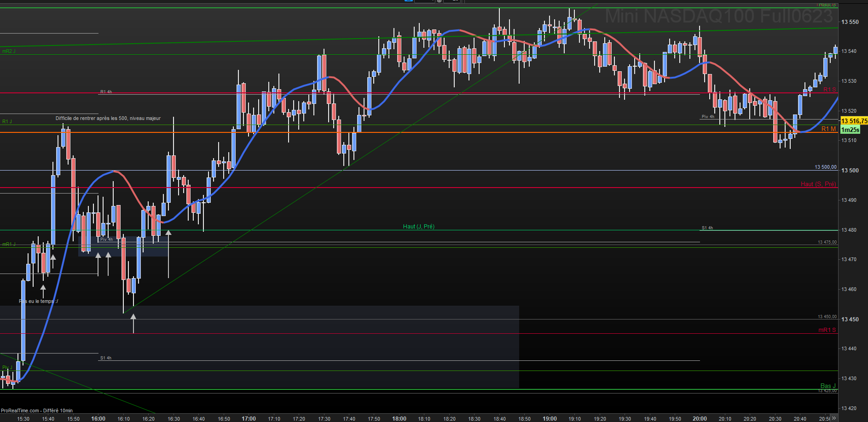Select the orange R1 M level label
868x422 pixels.
click(828, 129)
